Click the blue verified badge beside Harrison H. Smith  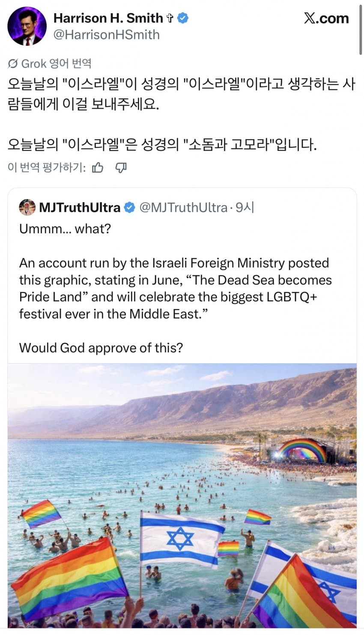(184, 18)
